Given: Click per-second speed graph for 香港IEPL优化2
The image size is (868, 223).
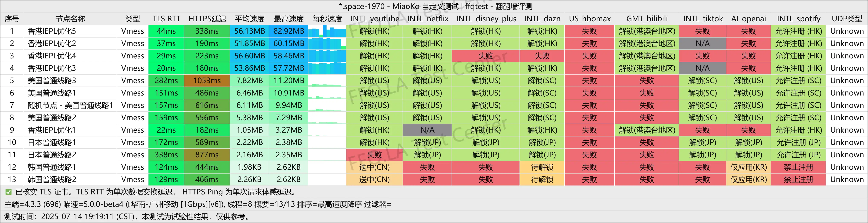Looking at the screenshot, I should 327,43.
